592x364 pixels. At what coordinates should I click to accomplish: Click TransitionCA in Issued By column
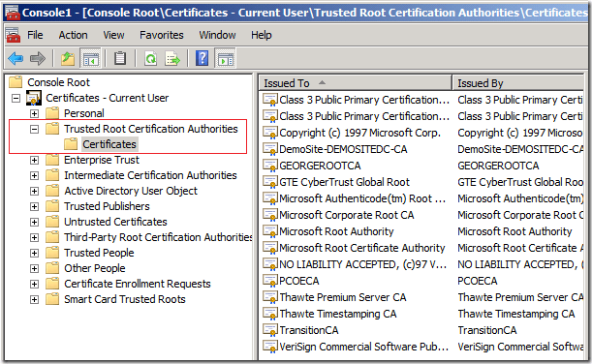point(487,330)
